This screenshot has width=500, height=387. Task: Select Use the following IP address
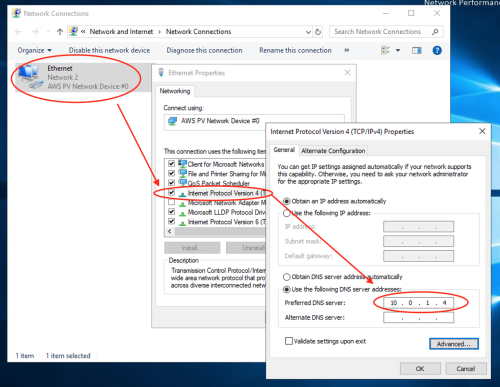coord(287,213)
